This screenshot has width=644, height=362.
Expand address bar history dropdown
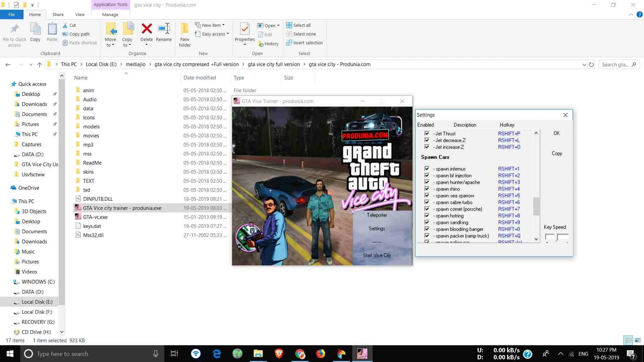click(584, 64)
